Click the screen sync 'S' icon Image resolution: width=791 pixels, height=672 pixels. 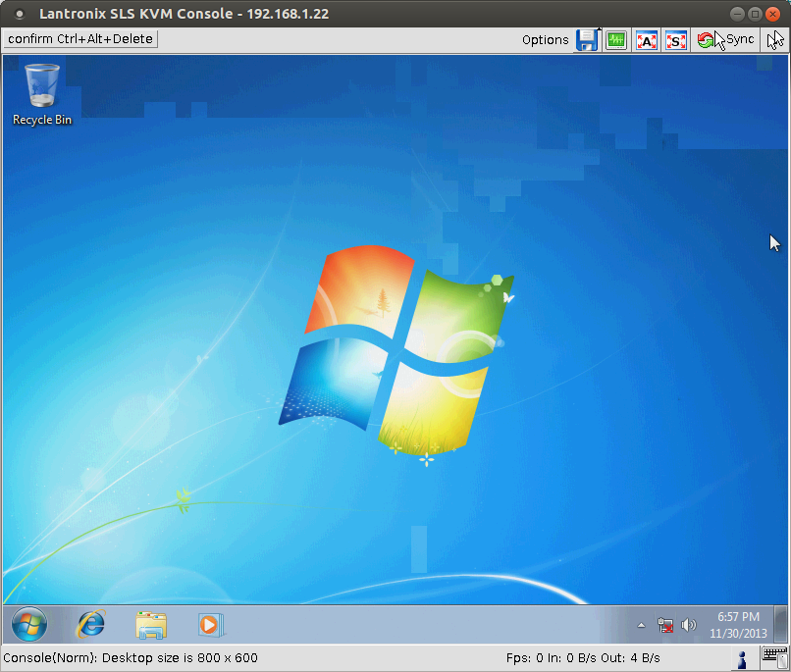[x=676, y=39]
